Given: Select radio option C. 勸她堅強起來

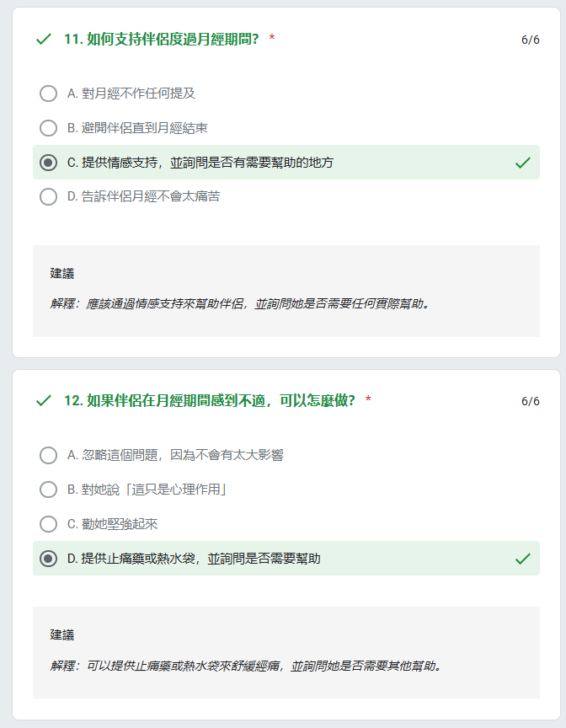Looking at the screenshot, I should click(x=48, y=524).
